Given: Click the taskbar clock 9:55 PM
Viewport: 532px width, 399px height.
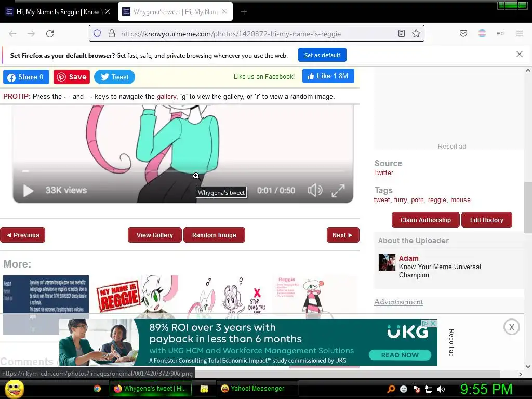Looking at the screenshot, I should [x=486, y=389].
